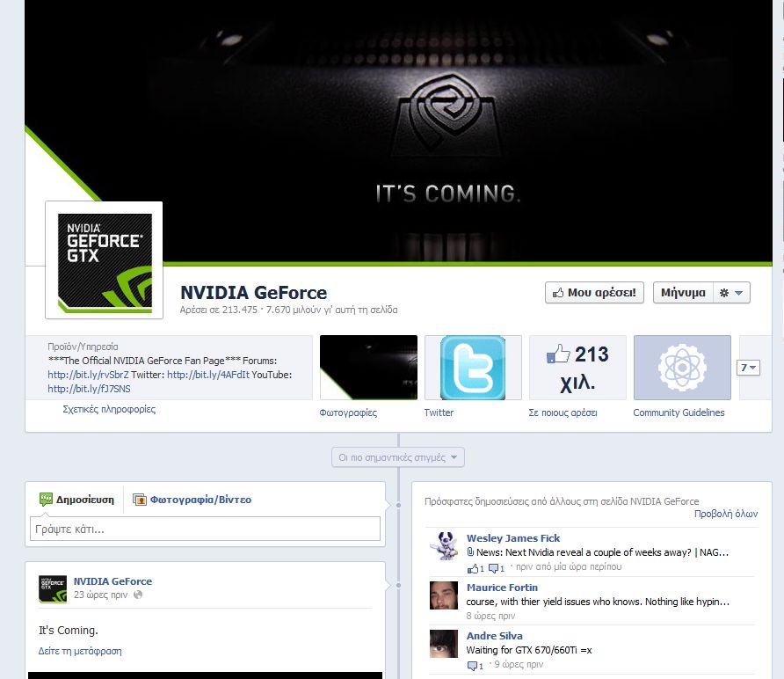The image size is (784, 679).
Task: Click the It's Coming cover photo
Action: (398, 132)
